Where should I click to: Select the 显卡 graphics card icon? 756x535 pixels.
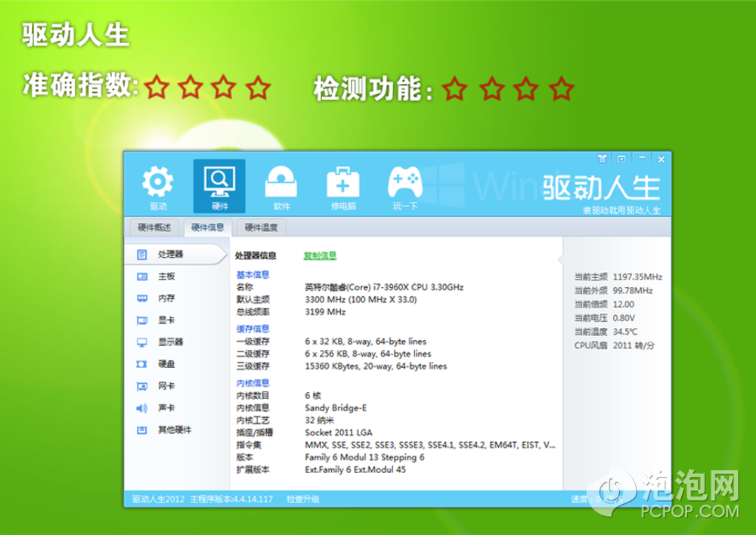[x=142, y=320]
